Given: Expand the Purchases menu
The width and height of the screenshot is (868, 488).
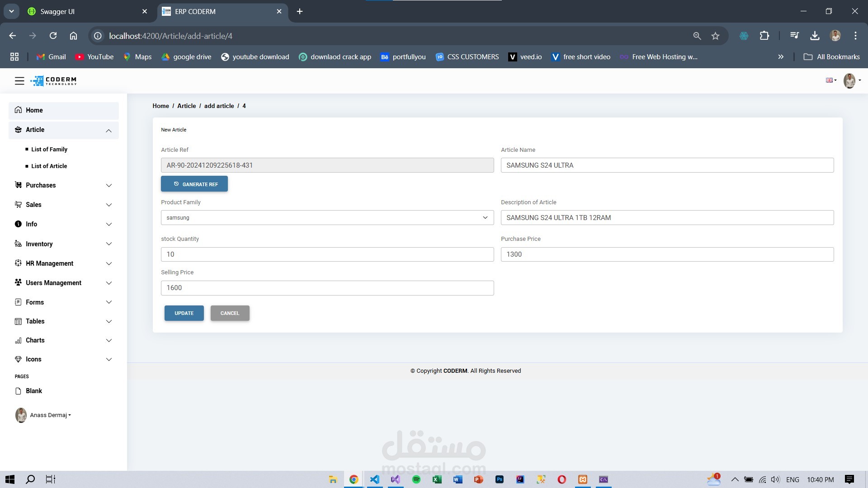Looking at the screenshot, I should pos(64,185).
